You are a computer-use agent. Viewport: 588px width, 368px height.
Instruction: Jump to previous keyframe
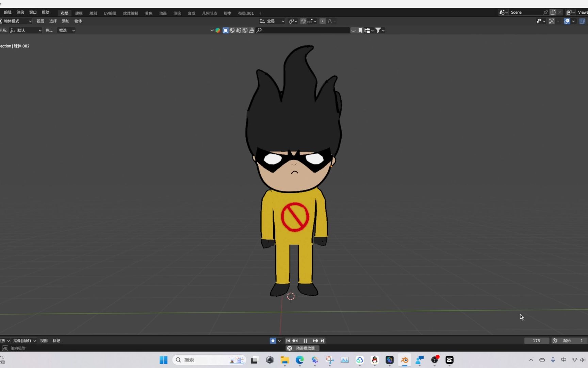(295, 341)
